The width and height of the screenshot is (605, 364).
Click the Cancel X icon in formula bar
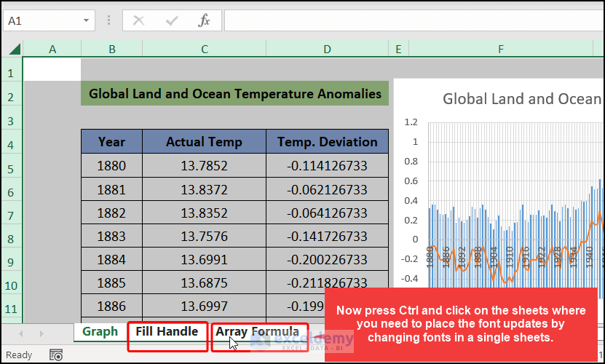click(138, 20)
